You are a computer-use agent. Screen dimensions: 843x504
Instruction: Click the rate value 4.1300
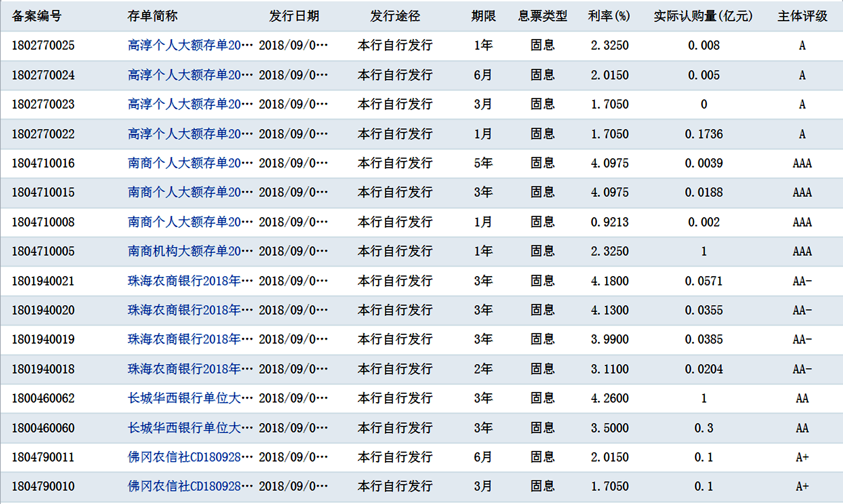[610, 310]
